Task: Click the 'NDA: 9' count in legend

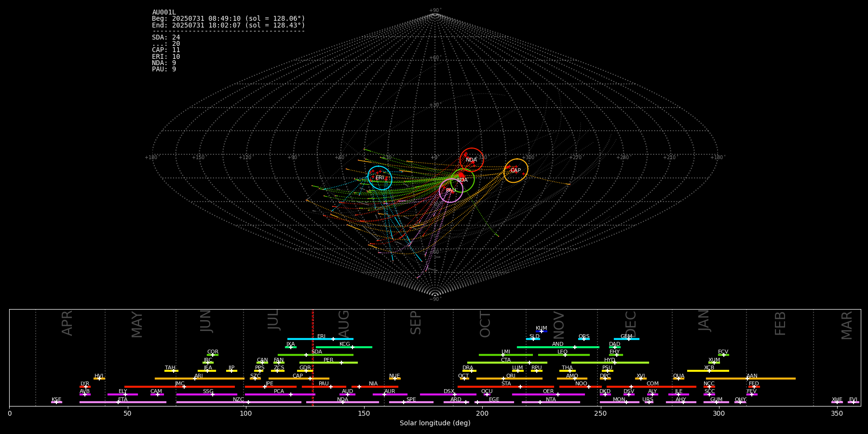Action: pos(164,63)
